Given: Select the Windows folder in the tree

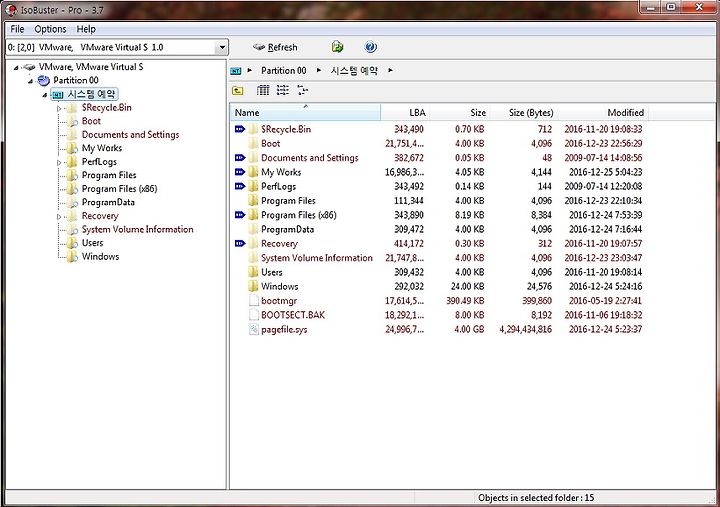Looking at the screenshot, I should pyautogui.click(x=100, y=257).
